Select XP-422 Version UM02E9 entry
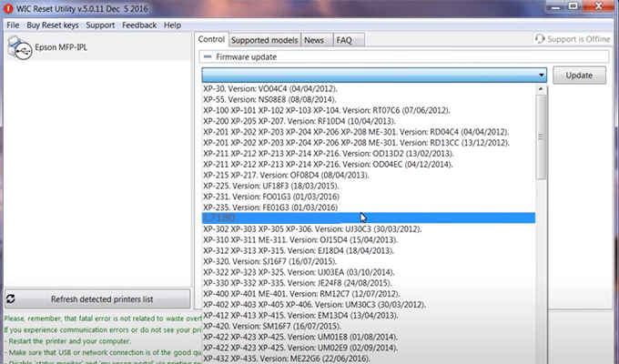The image size is (619, 364). click(x=369, y=348)
